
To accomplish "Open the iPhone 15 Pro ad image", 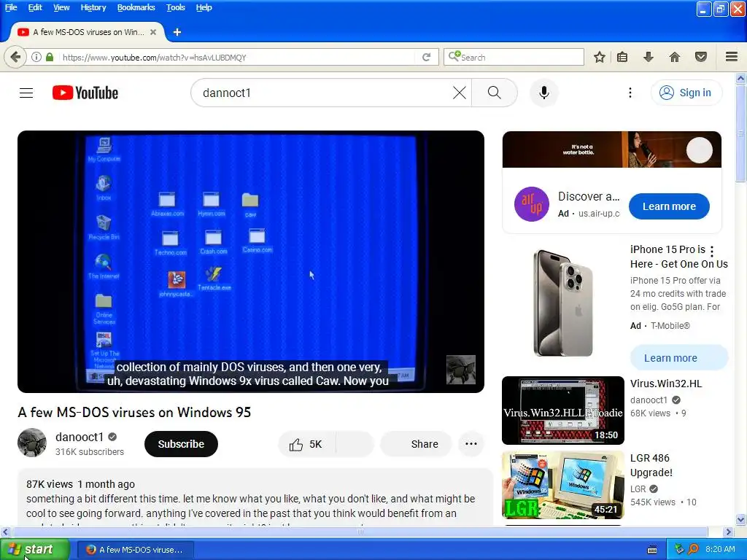I will pyautogui.click(x=563, y=303).
